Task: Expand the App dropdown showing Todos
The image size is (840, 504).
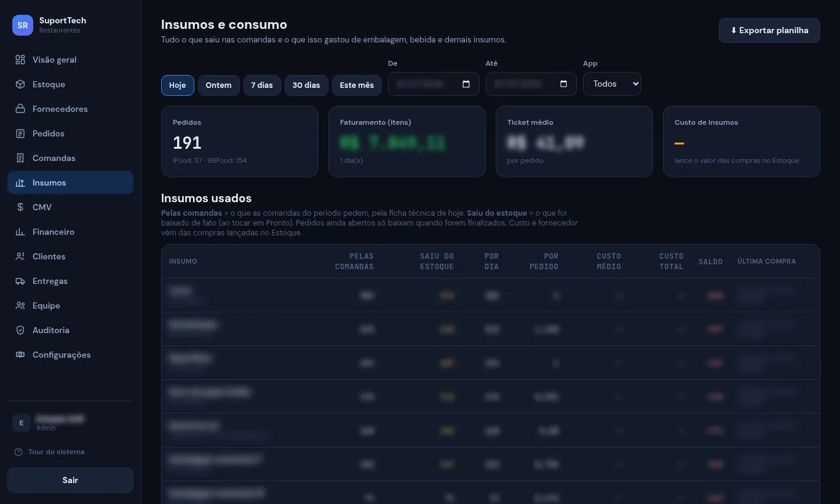Action: point(612,84)
